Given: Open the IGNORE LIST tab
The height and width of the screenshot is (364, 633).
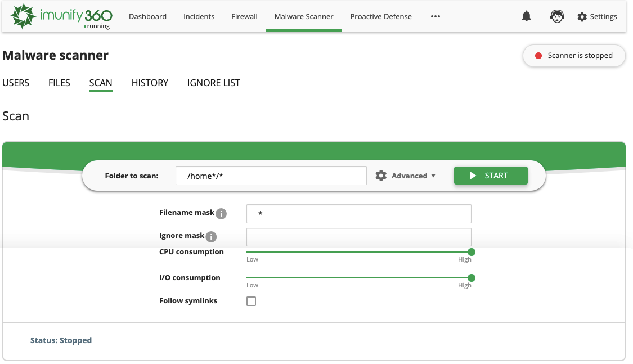Looking at the screenshot, I should pyautogui.click(x=214, y=83).
